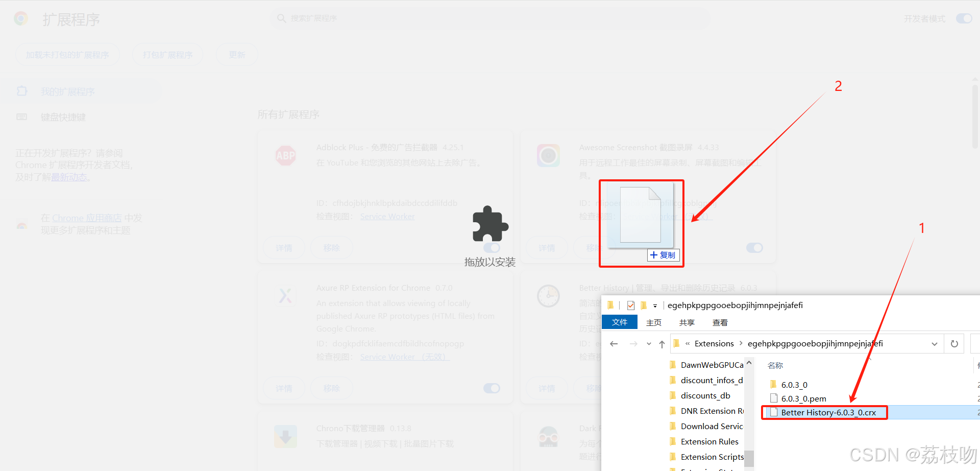Click the Explorer back arrow
Viewport: 980px width, 471px height.
(x=614, y=344)
